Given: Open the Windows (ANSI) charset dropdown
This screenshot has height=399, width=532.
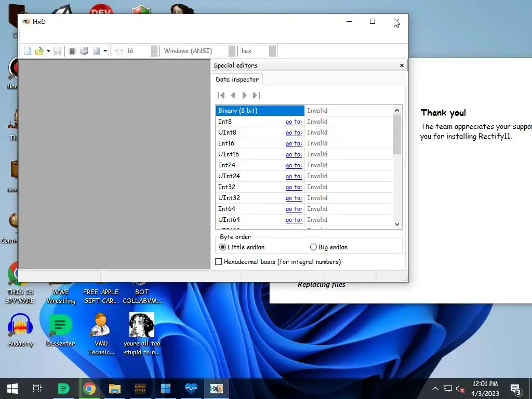Looking at the screenshot, I should pos(232,51).
